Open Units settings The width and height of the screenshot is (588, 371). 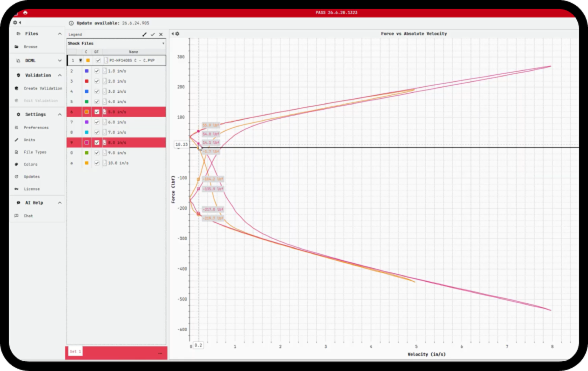pos(29,140)
